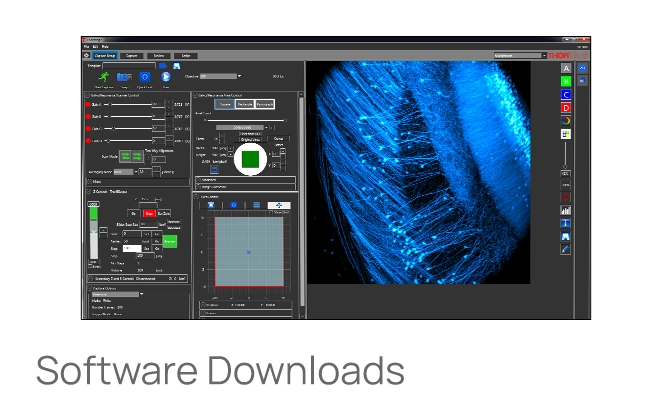The width and height of the screenshot is (672, 420).
Task: Click the blue folder icon beside template field
Action: click(x=162, y=66)
